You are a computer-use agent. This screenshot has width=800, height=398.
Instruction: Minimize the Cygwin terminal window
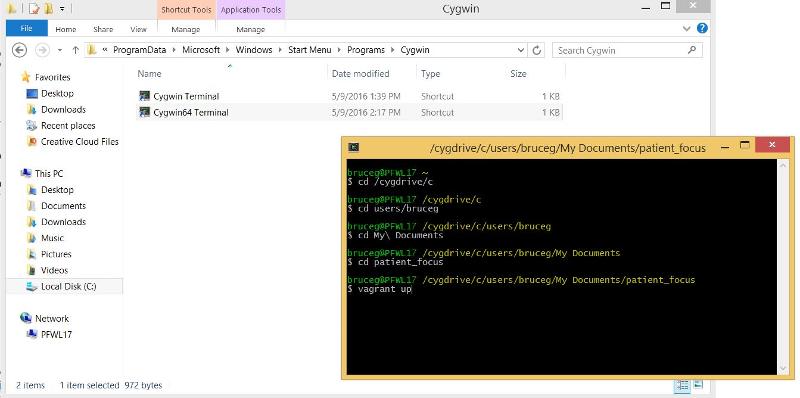725,147
